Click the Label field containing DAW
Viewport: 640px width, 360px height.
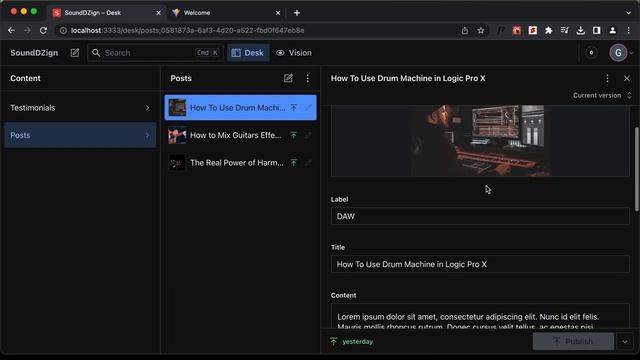480,216
